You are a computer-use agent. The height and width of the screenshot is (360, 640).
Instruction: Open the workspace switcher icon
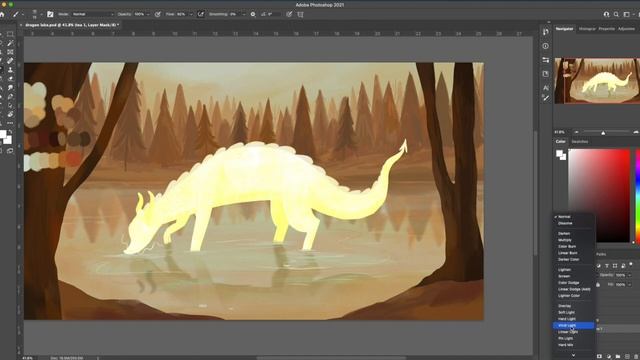pos(627,14)
